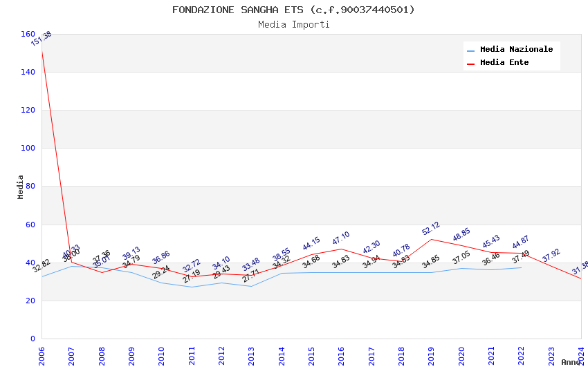Screen dimensions: 588x380
Task: Click the 36.86 data label
Action: 161,257
